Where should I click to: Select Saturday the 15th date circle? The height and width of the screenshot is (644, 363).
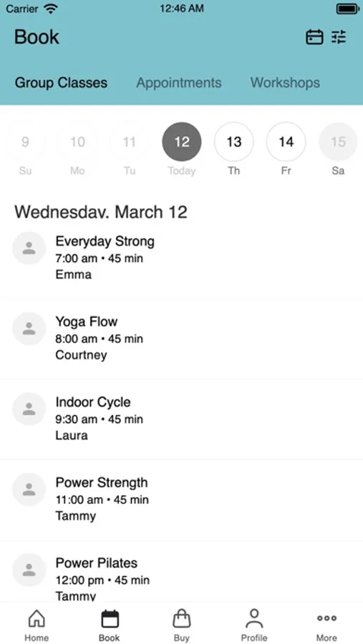[338, 142]
